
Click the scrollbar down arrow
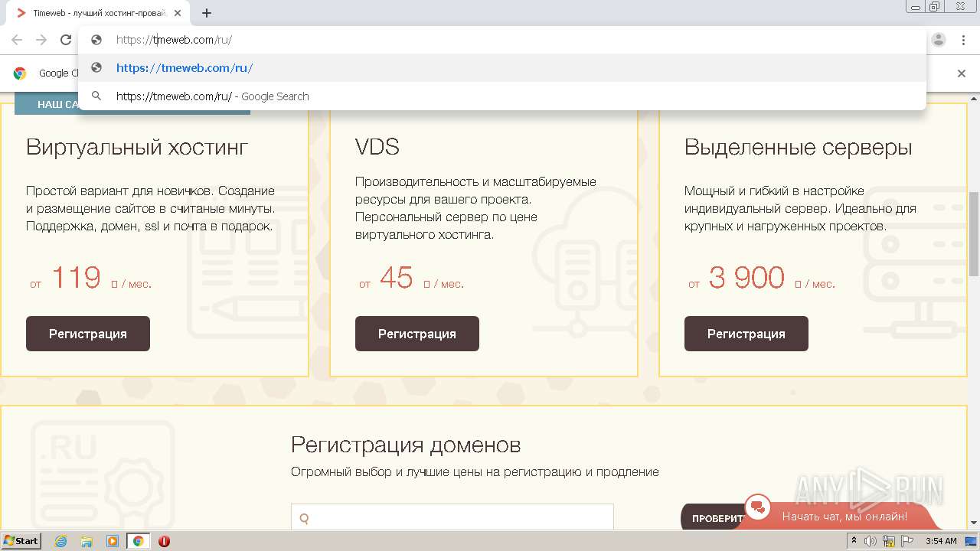974,523
